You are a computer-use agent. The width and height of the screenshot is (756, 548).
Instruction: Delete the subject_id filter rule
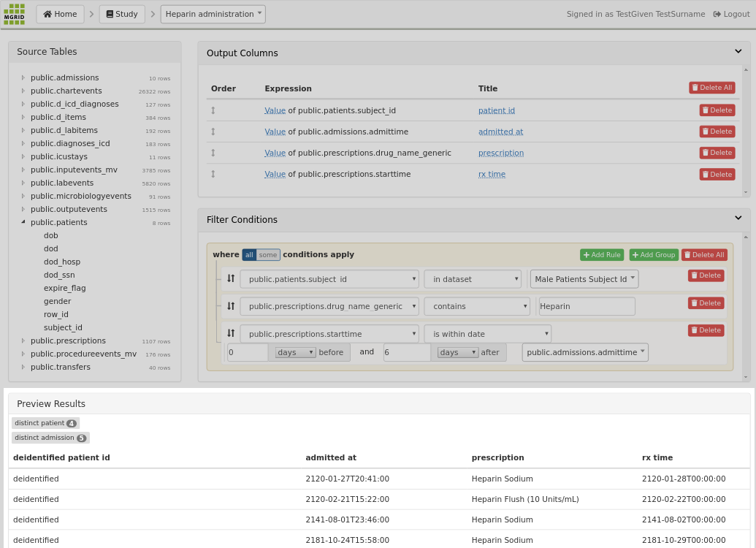coord(706,275)
